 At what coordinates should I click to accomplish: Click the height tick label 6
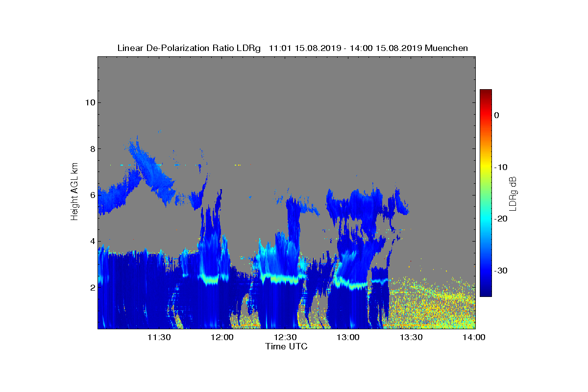[x=92, y=195]
